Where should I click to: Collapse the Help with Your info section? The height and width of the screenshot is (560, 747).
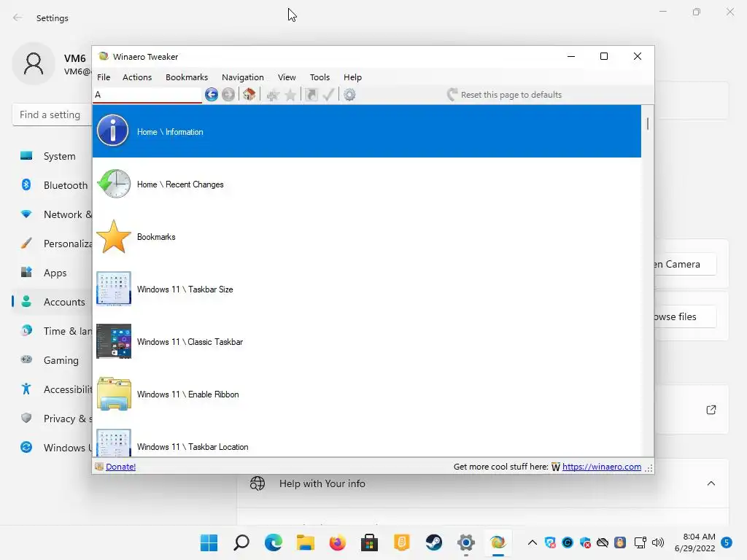click(711, 483)
